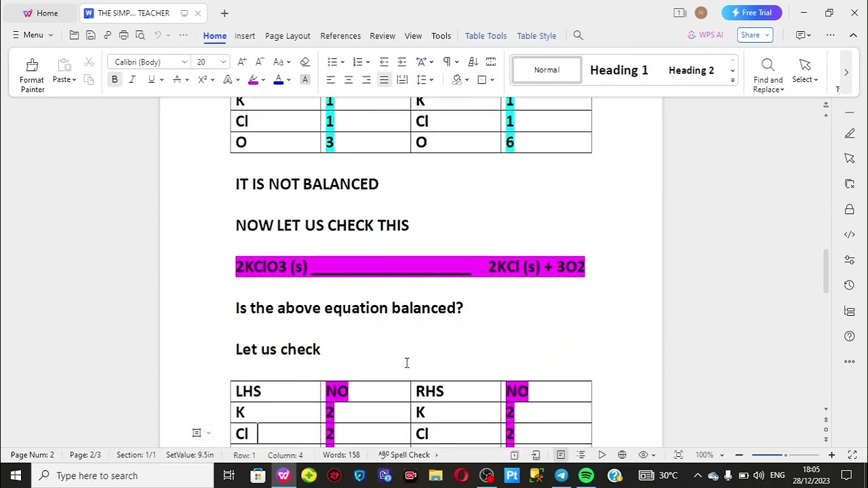Toggle Bold formatting

(115, 79)
